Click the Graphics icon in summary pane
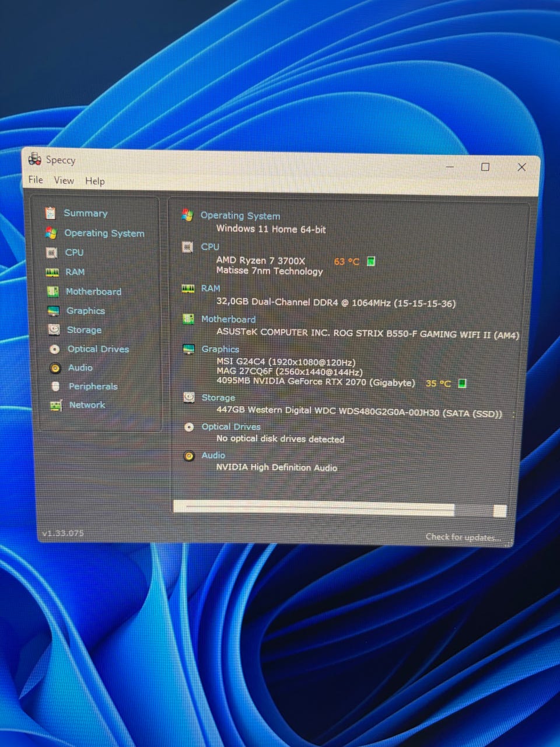Viewport: 560px width, 747px height. point(188,349)
